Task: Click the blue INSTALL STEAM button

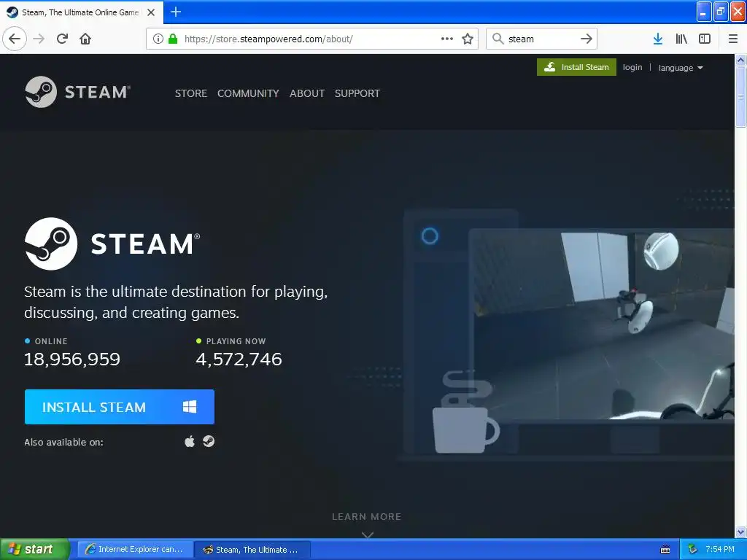Action: [120, 407]
